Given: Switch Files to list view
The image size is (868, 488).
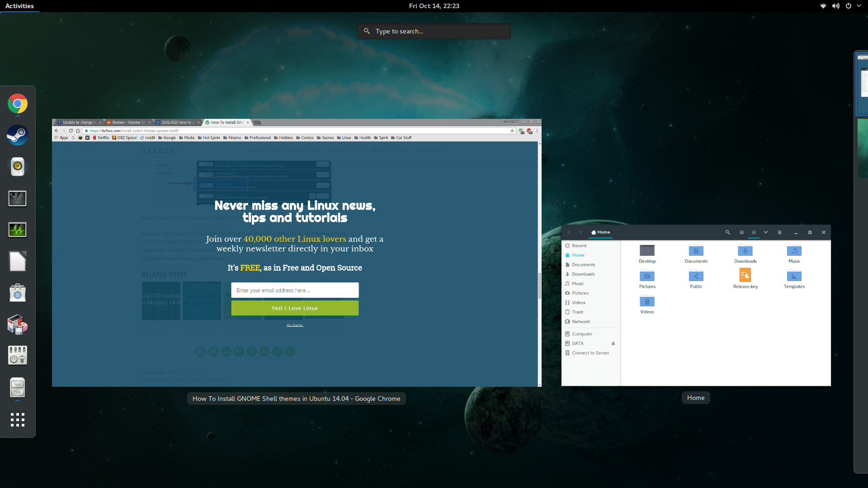Looking at the screenshot, I should pos(741,232).
